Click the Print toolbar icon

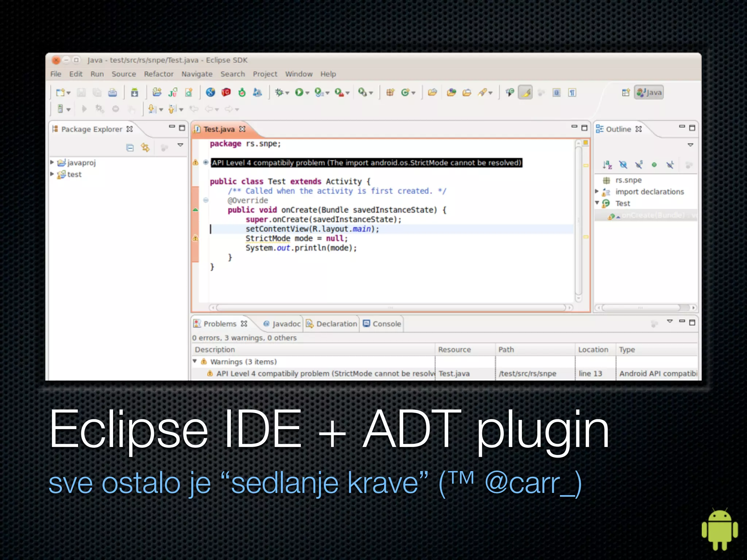(113, 93)
